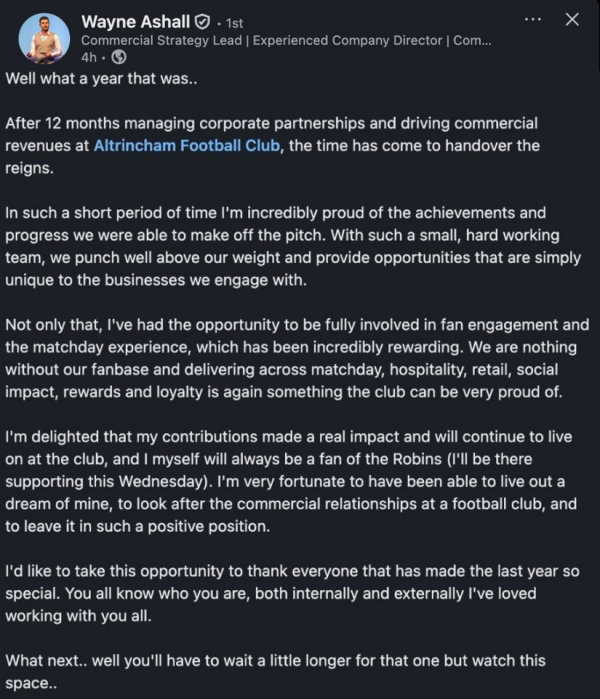Click Wayne Ashall's profile photo
Image resolution: width=600 pixels, height=699 pixels.
[43, 38]
